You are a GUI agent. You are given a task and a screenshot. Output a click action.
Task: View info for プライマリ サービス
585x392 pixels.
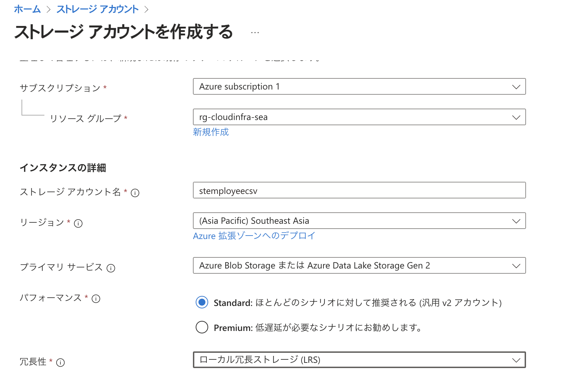click(x=110, y=268)
